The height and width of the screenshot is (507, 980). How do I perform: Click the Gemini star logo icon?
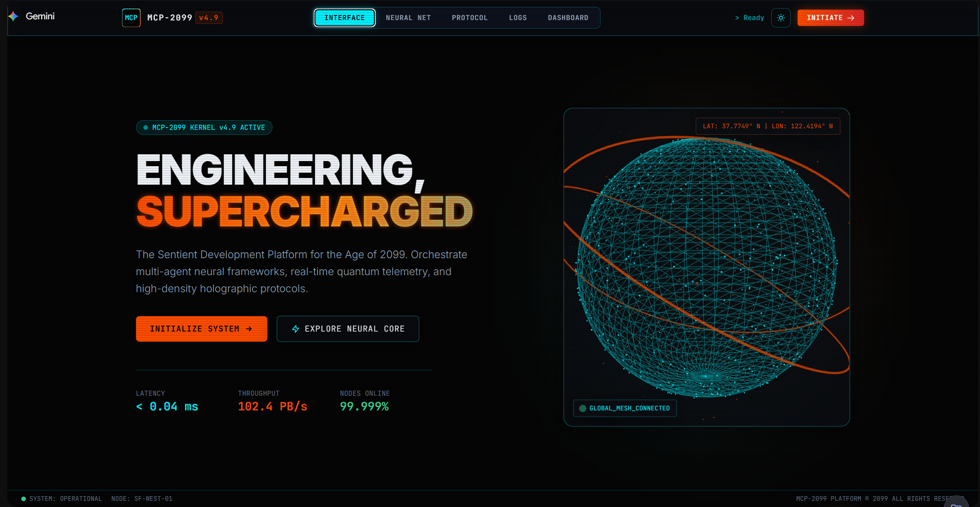tap(14, 16)
